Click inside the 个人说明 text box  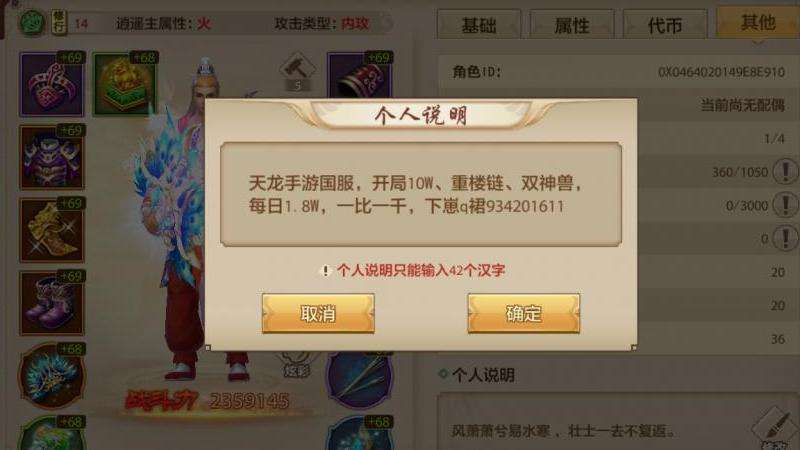(421, 194)
